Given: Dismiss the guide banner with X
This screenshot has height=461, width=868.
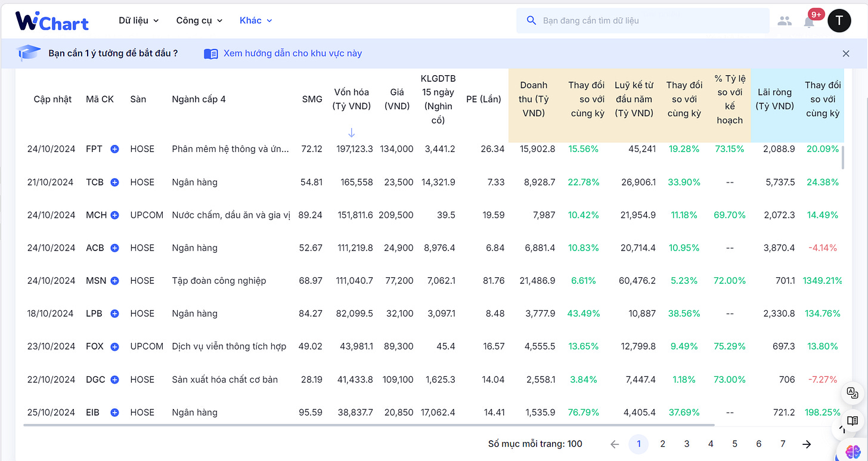Looking at the screenshot, I should 845,54.
